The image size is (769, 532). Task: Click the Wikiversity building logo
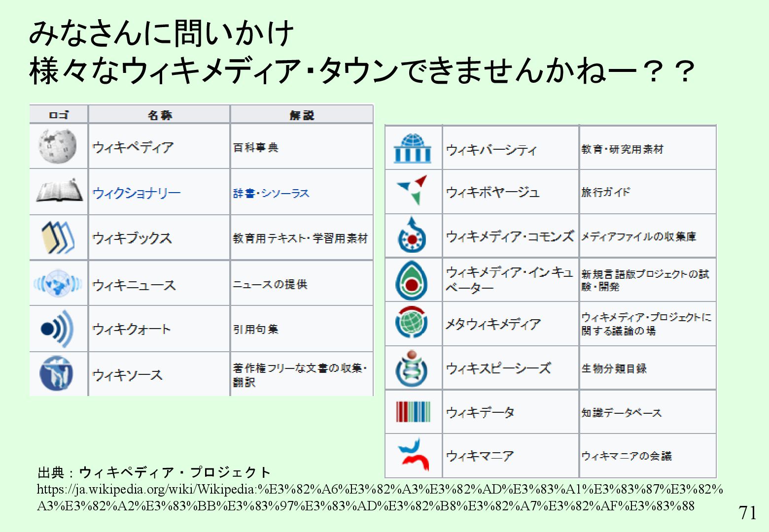click(413, 148)
